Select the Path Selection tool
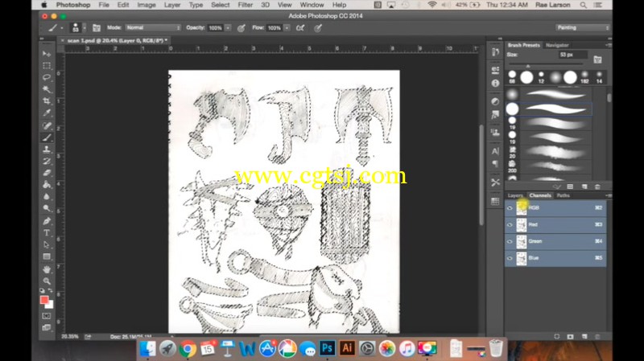This screenshot has width=644, height=361. [47, 245]
